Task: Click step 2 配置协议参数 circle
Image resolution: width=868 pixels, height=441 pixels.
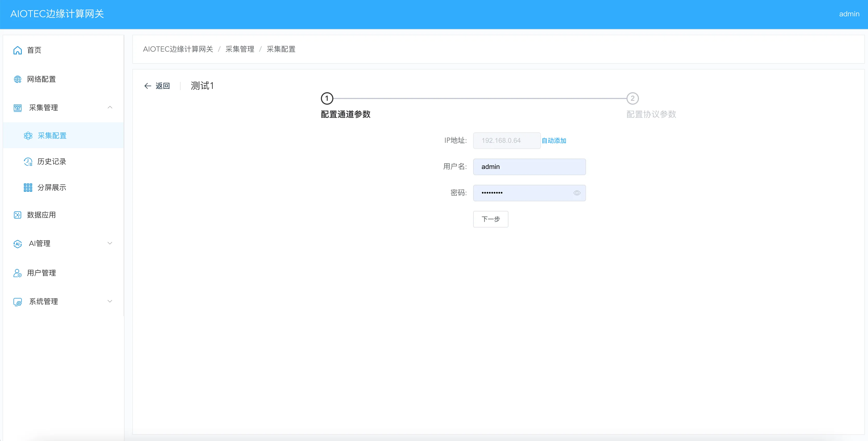Action: [632, 98]
